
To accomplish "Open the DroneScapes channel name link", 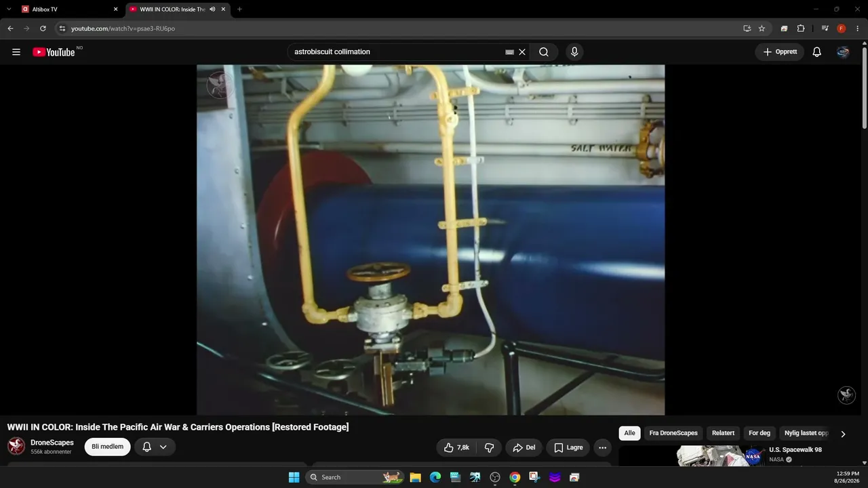I will [52, 443].
